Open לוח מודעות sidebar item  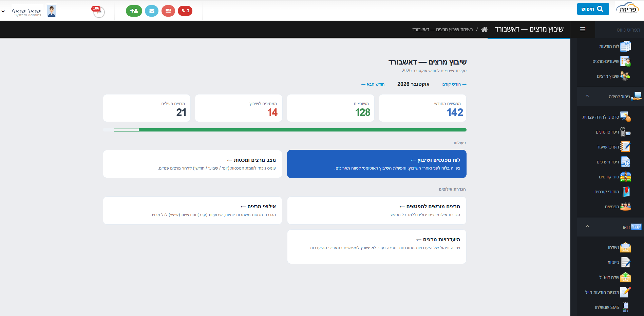pos(614,46)
